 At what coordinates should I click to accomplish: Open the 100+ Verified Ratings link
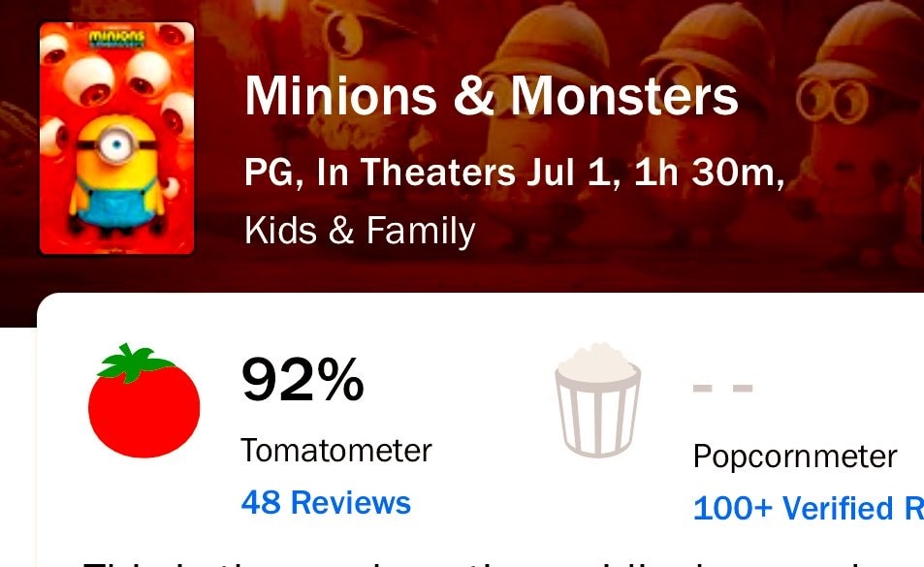(x=809, y=508)
